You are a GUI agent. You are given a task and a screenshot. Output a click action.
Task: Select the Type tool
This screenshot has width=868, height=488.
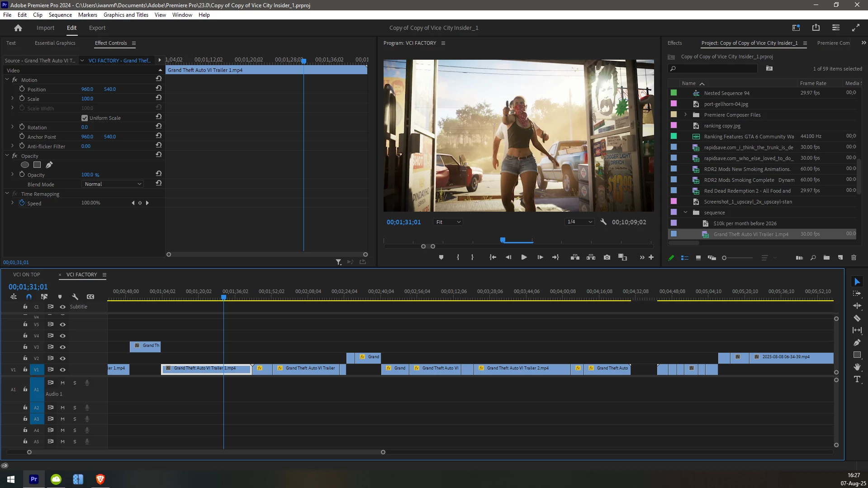pyautogui.click(x=857, y=379)
